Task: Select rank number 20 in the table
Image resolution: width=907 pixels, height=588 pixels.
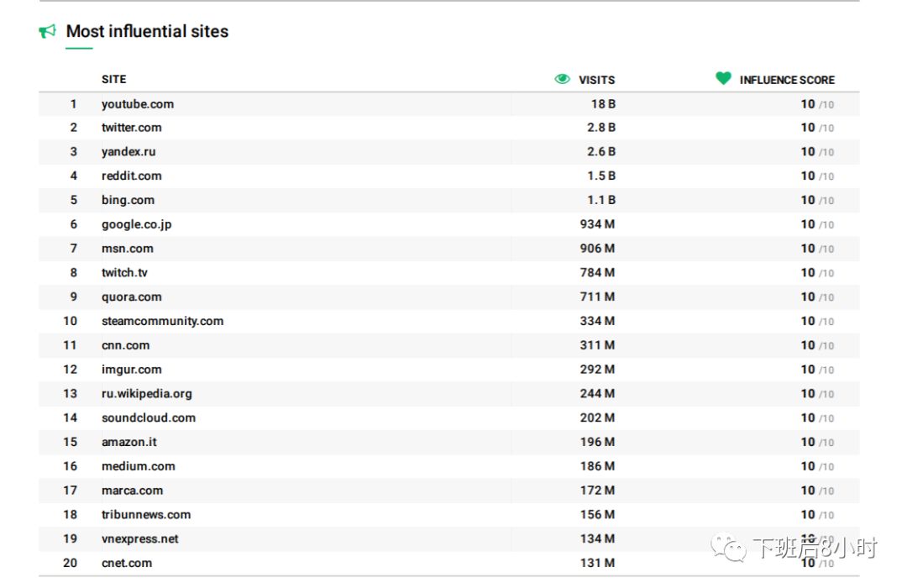Action: (x=70, y=563)
